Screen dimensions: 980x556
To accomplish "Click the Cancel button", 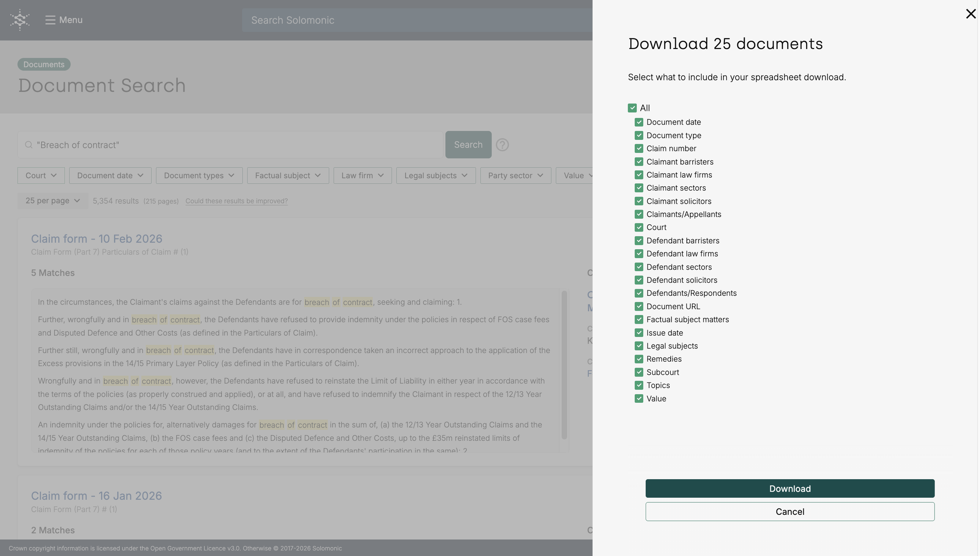I will [789, 512].
